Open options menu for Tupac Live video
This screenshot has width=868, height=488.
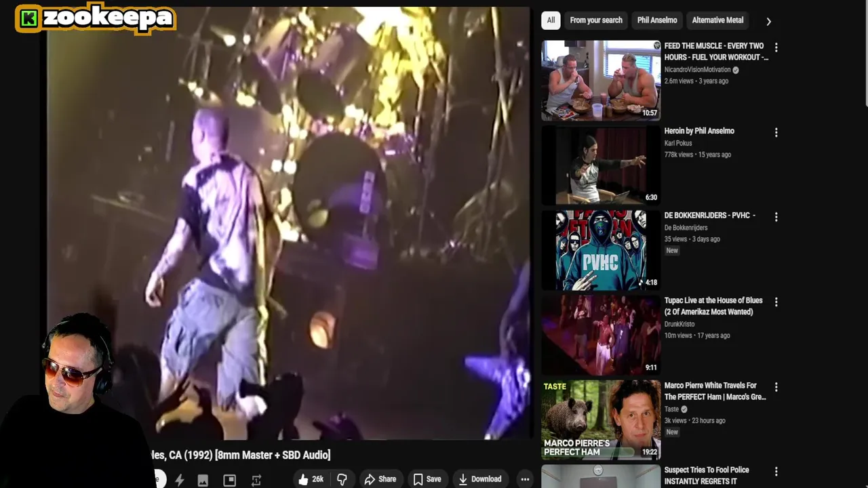click(x=776, y=302)
